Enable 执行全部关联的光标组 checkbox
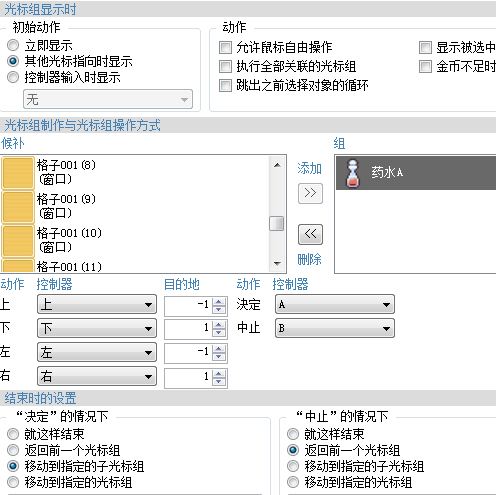The height and width of the screenshot is (495, 496). [x=225, y=66]
